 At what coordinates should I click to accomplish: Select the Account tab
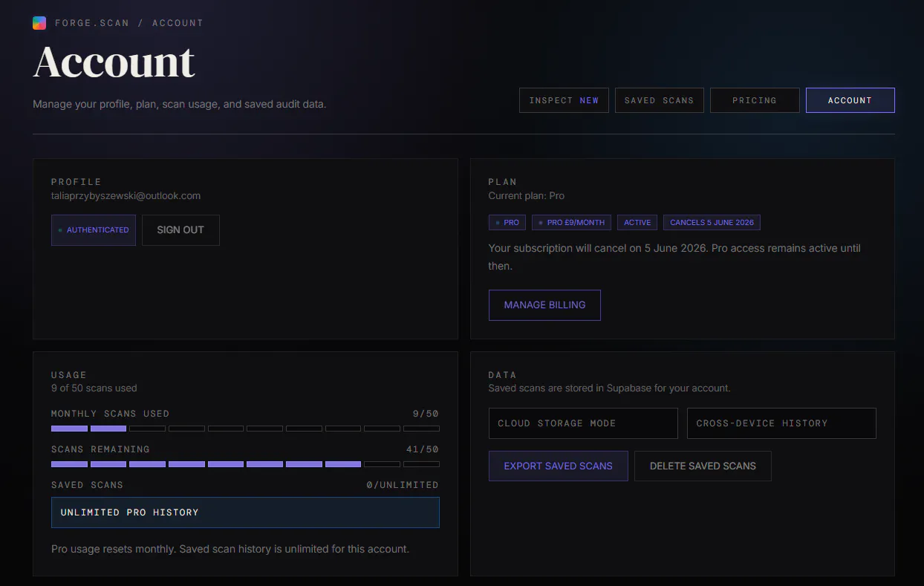[x=850, y=100]
